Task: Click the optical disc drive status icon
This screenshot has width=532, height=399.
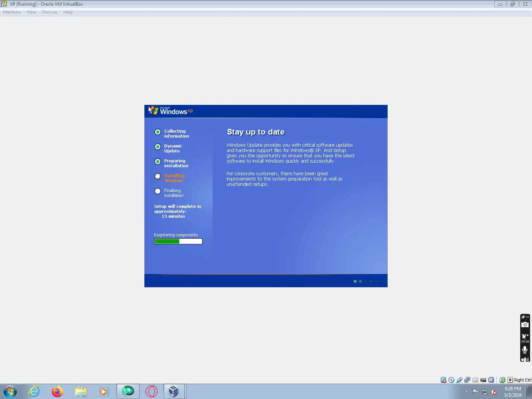Action: [x=451, y=380]
